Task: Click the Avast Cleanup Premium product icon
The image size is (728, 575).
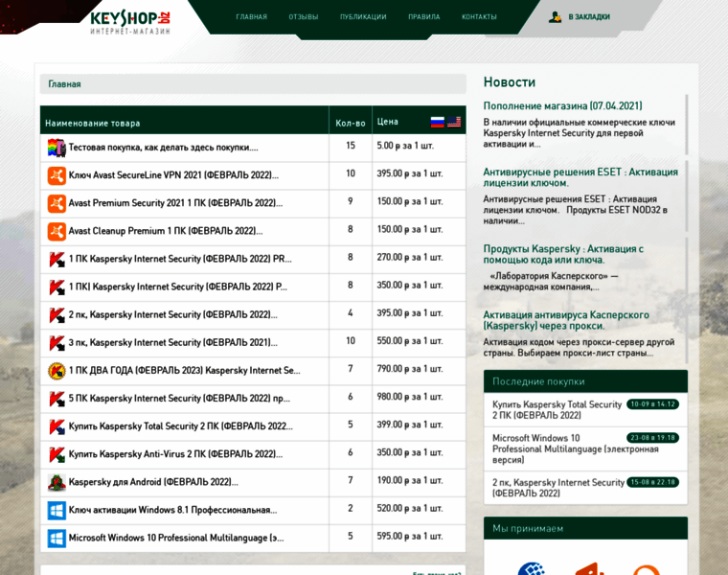Action: point(57,231)
